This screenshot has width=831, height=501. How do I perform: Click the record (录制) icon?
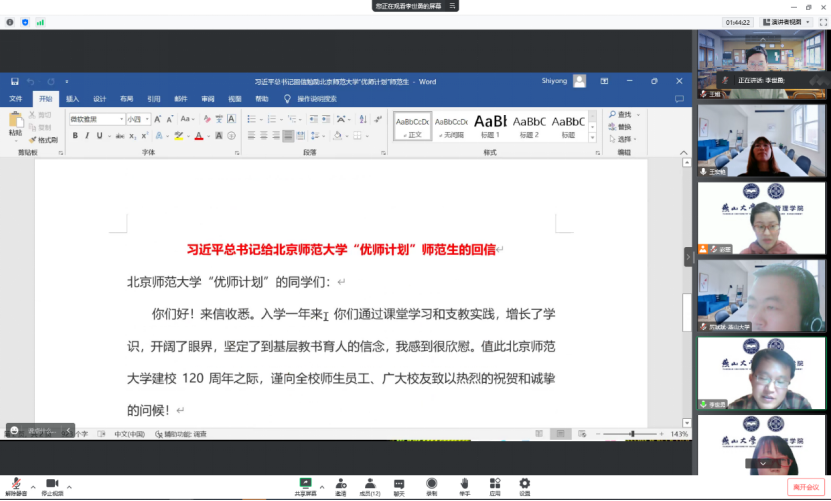point(431,485)
